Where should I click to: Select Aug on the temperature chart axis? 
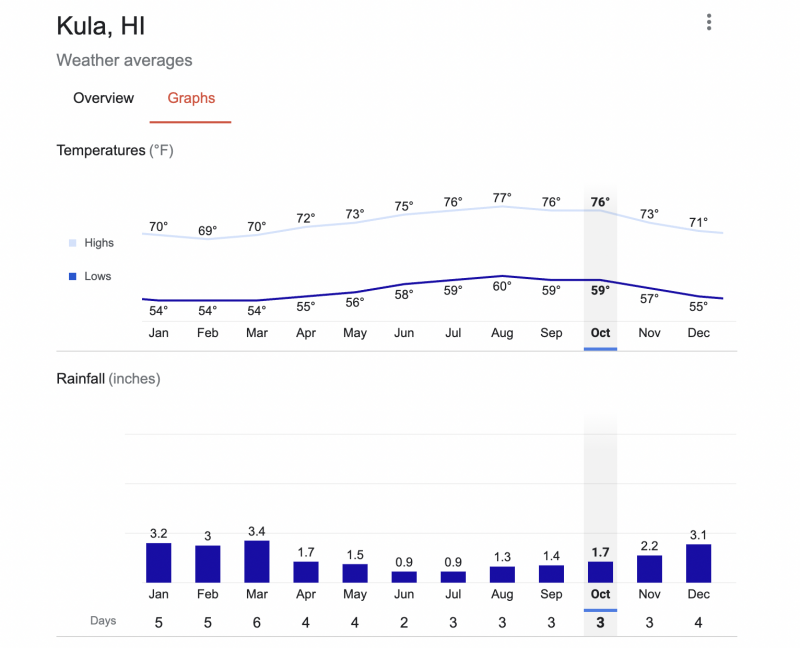502,333
